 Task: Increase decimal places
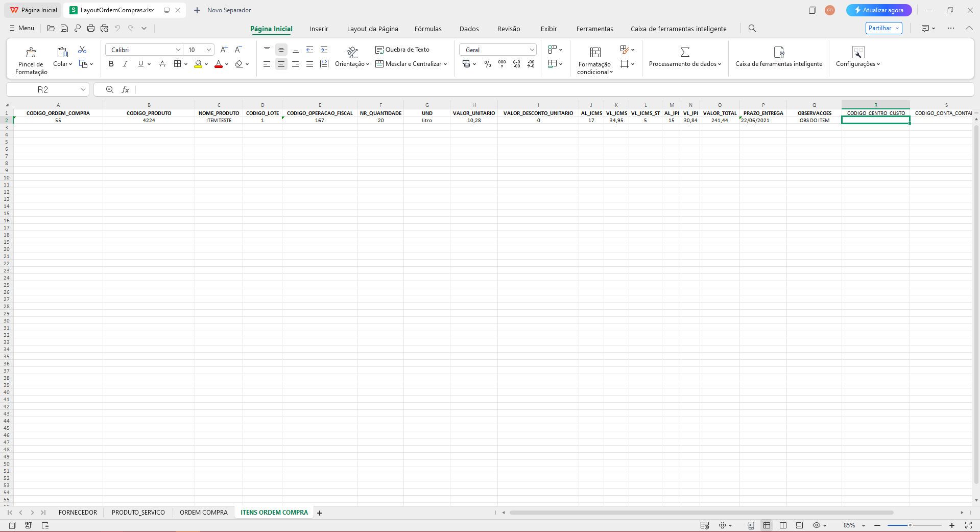pyautogui.click(x=516, y=64)
